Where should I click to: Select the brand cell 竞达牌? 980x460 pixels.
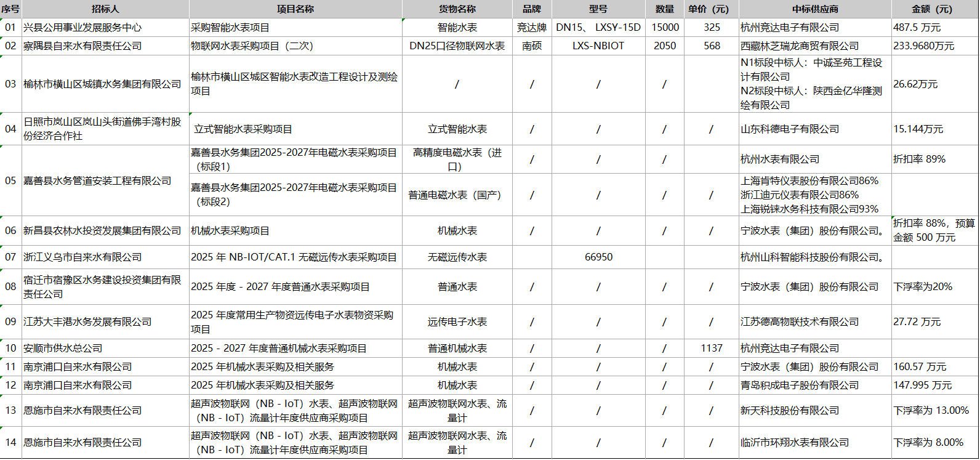(532, 28)
